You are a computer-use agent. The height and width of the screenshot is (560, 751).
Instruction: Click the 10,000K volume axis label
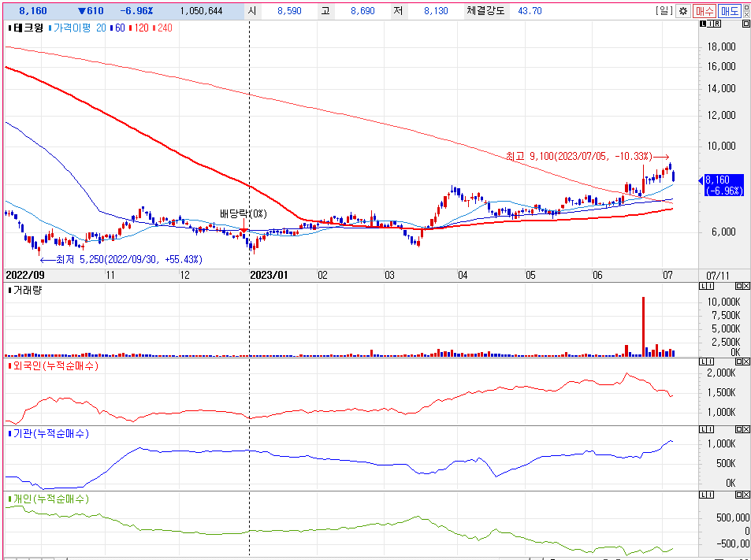(x=723, y=302)
